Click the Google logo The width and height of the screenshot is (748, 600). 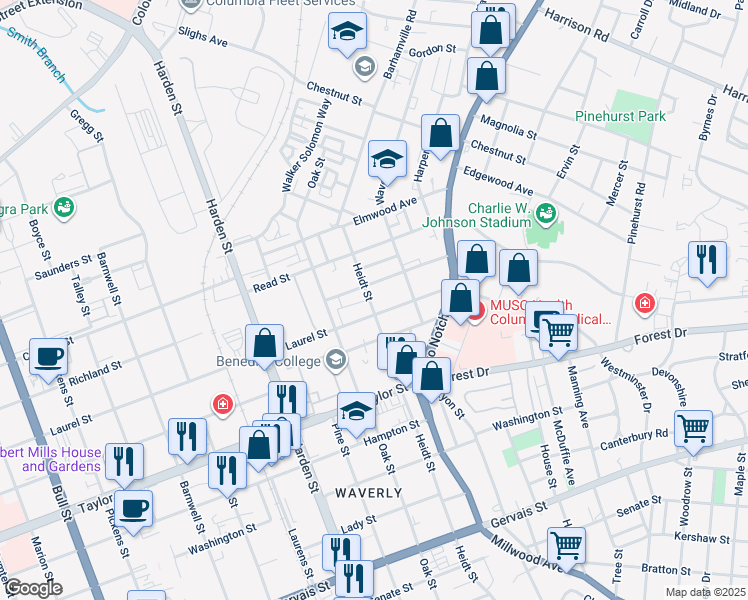tap(34, 588)
